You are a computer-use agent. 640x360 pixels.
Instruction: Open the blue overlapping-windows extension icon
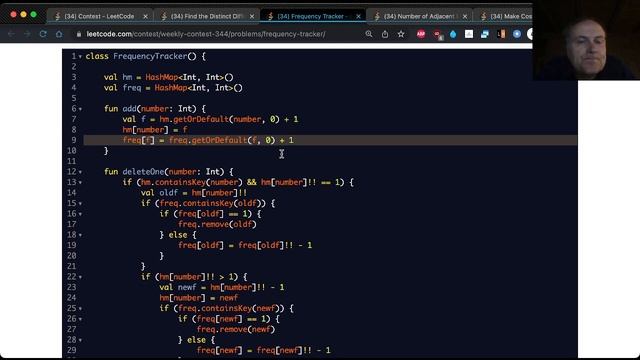coord(485,34)
